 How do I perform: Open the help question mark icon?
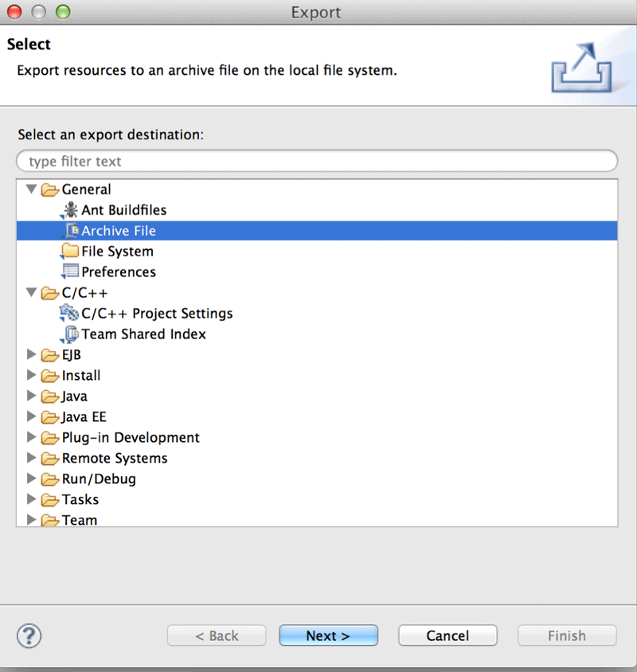click(x=29, y=635)
